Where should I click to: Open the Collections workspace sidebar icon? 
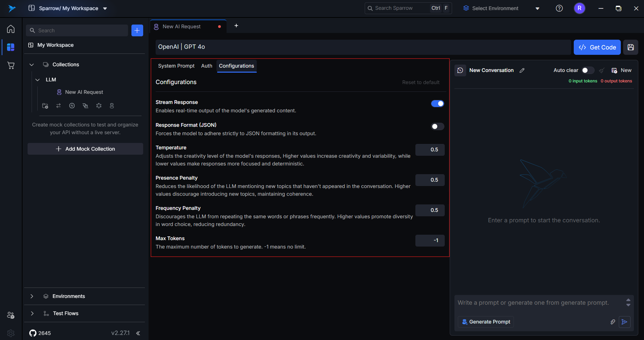coord(11,47)
